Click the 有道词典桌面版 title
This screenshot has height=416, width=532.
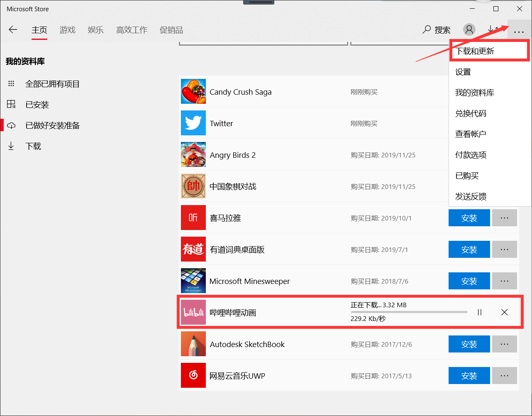coord(237,250)
